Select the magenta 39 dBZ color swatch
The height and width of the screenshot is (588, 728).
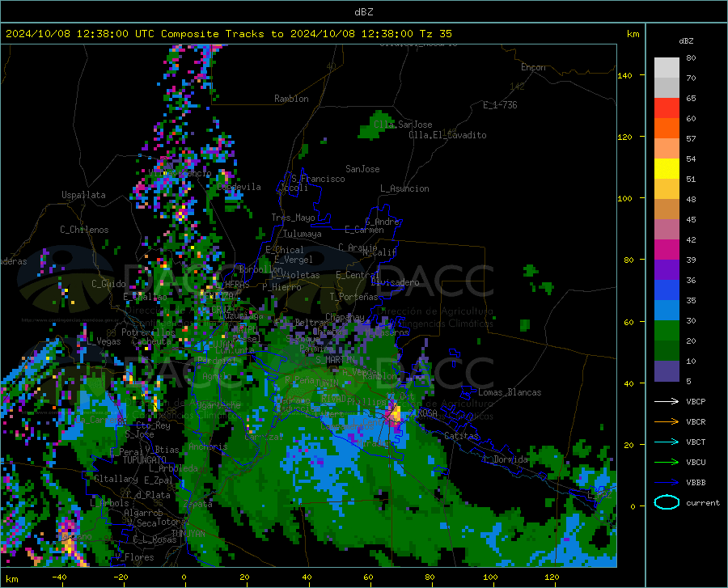point(667,250)
